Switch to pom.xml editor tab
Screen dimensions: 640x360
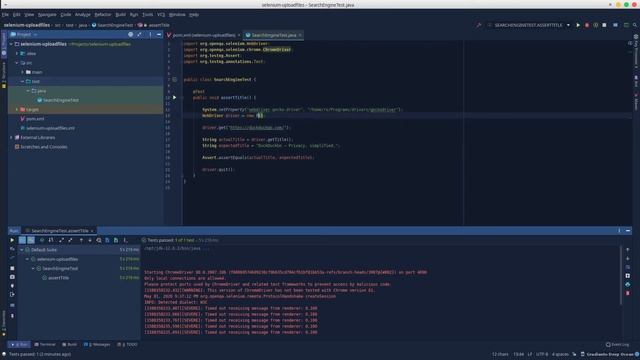(204, 35)
